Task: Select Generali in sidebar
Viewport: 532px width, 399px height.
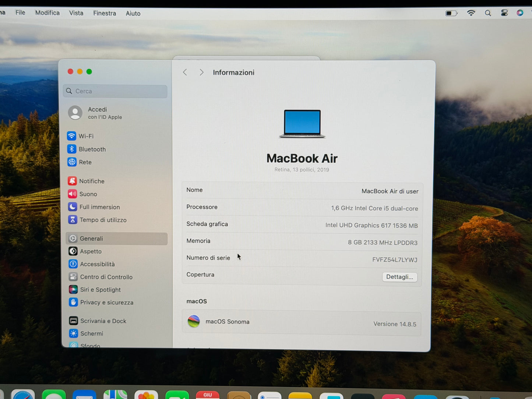Action: coord(116,239)
